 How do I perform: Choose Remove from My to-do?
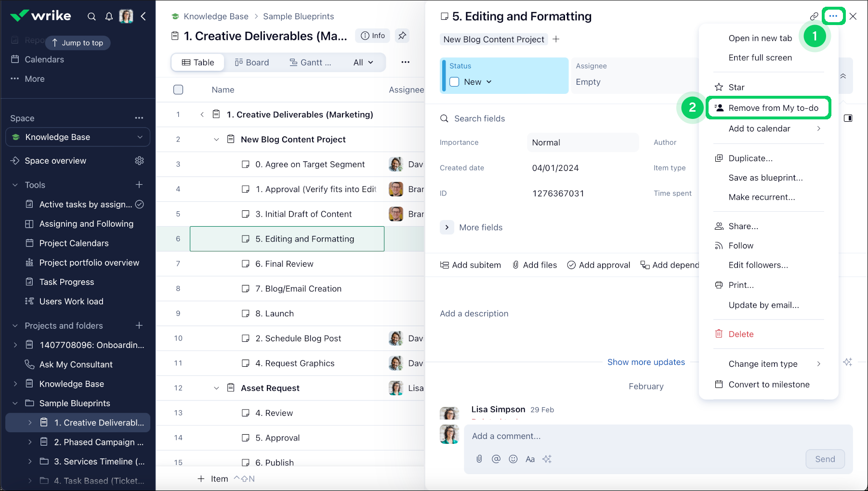coord(773,108)
